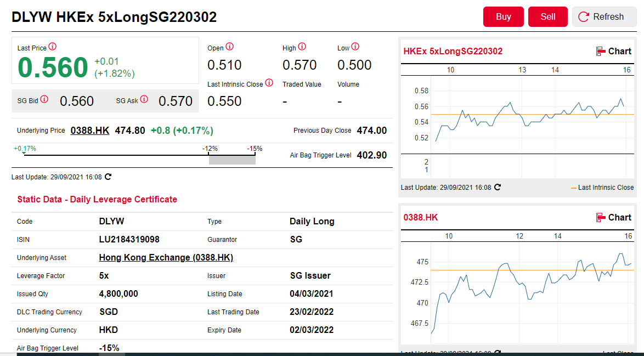
Task: Click refresh icon under HKEx 5xLongSG220302 chart
Action: (498, 187)
